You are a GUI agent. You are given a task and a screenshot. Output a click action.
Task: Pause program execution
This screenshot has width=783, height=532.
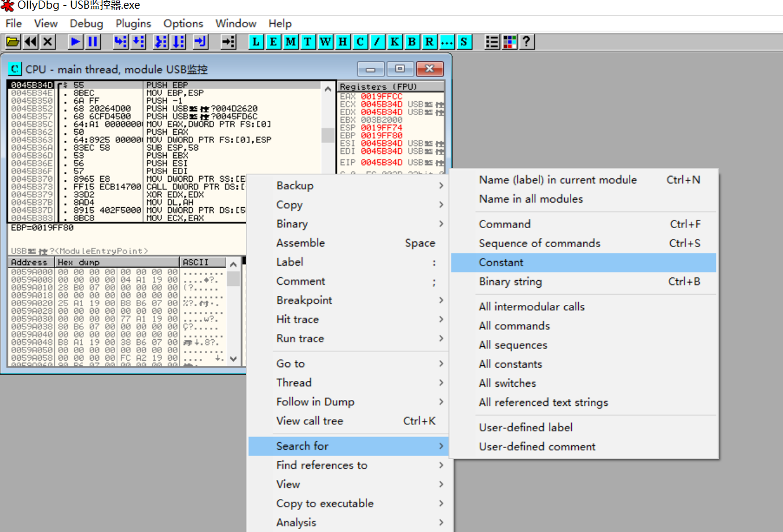click(93, 42)
